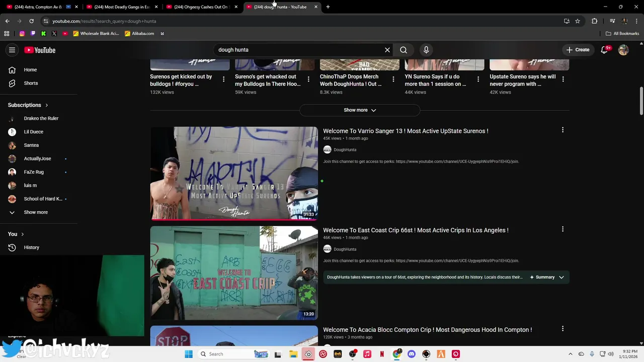
Task: Reload the page with the browser refresh button
Action: click(x=31, y=21)
